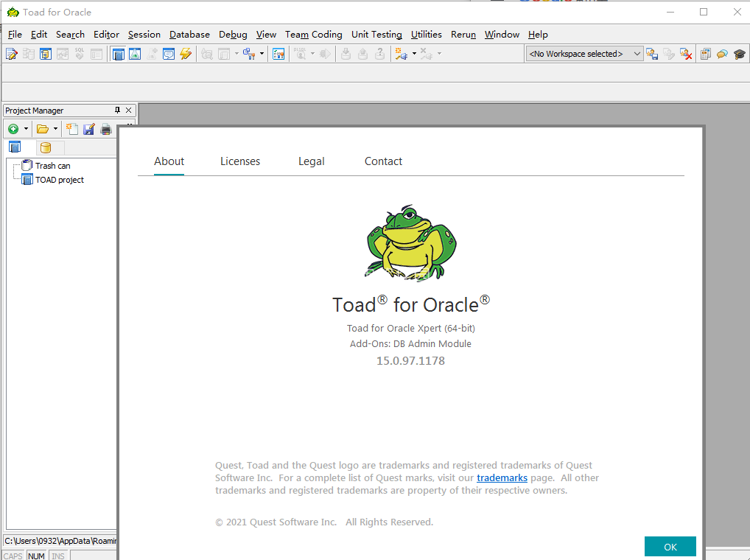Open the Help menu
Screen dimensions: 750x560
538,35
